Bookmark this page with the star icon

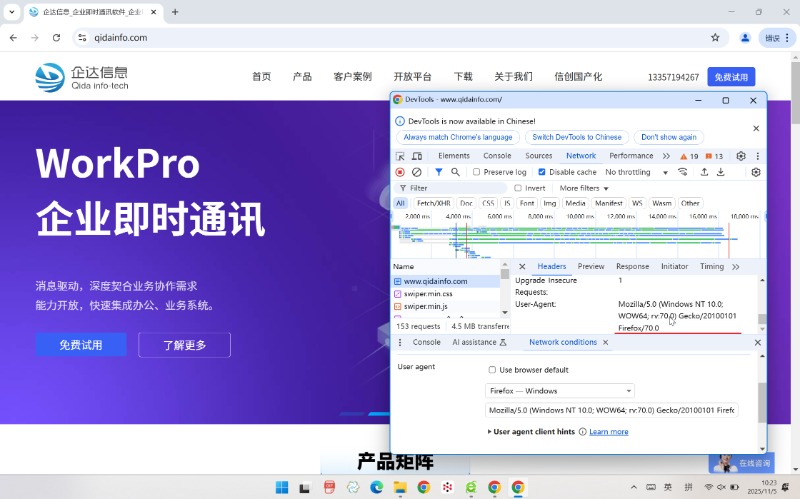[715, 37]
